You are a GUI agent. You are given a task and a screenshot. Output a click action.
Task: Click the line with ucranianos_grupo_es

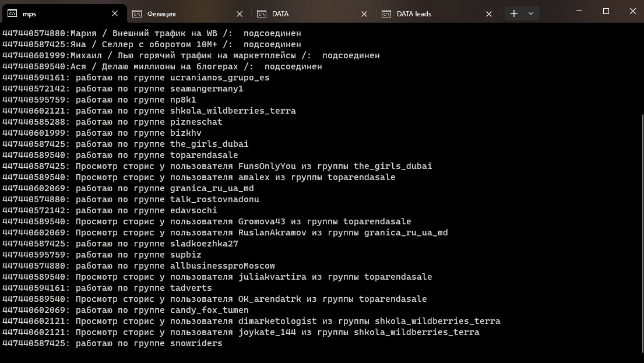click(x=136, y=77)
